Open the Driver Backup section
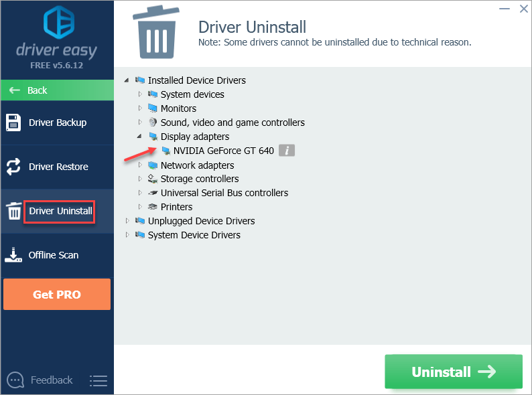Screen dimensions: 532x395 click(58, 123)
